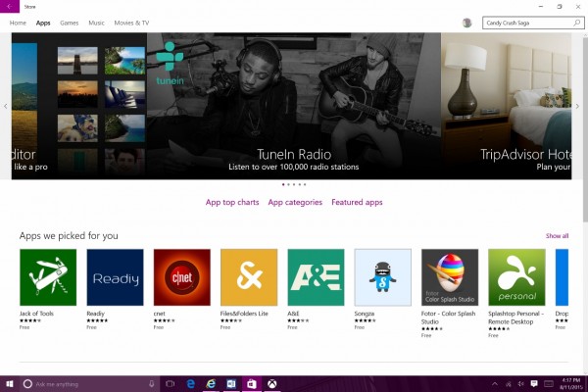Open the Action Center notification icon
Viewport: 588px width, 392px height.
[534, 384]
